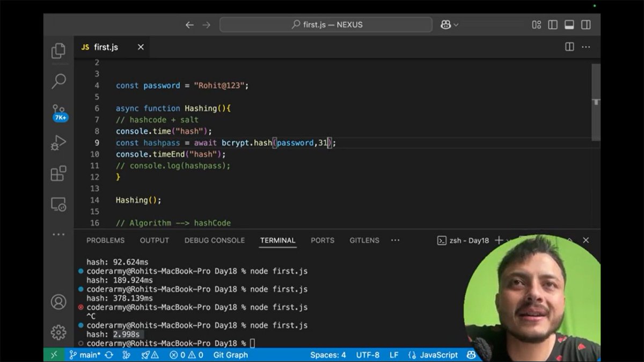Click the Copilot status bar icon

click(x=471, y=355)
